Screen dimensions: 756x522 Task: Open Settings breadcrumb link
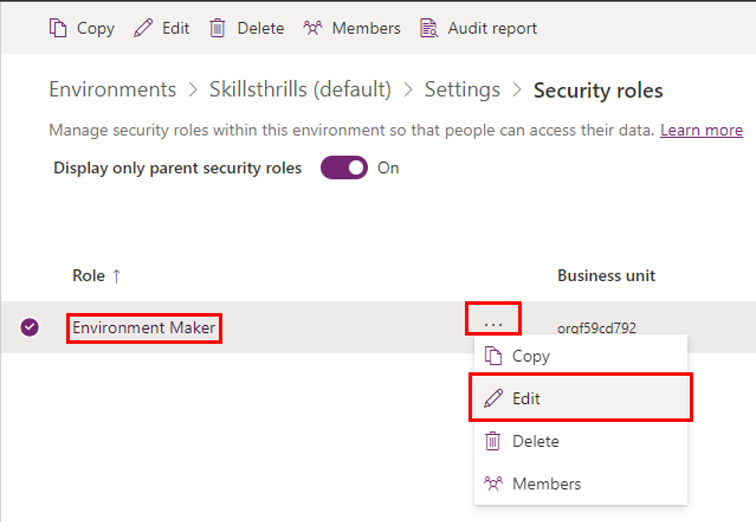pyautogui.click(x=462, y=90)
